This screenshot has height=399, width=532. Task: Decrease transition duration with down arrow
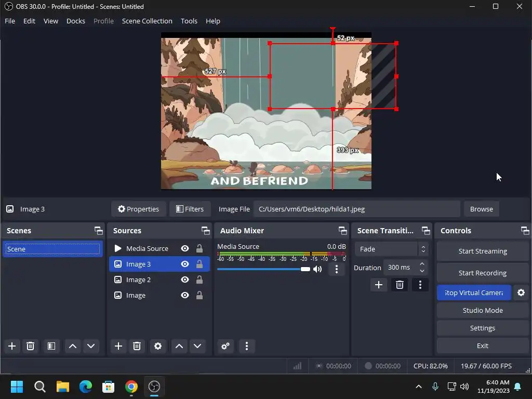coord(422,271)
